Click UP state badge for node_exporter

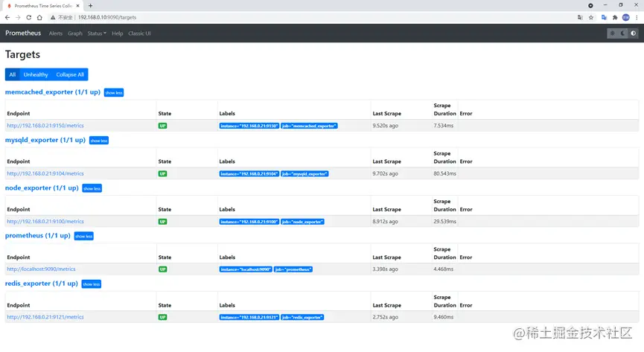click(x=162, y=221)
